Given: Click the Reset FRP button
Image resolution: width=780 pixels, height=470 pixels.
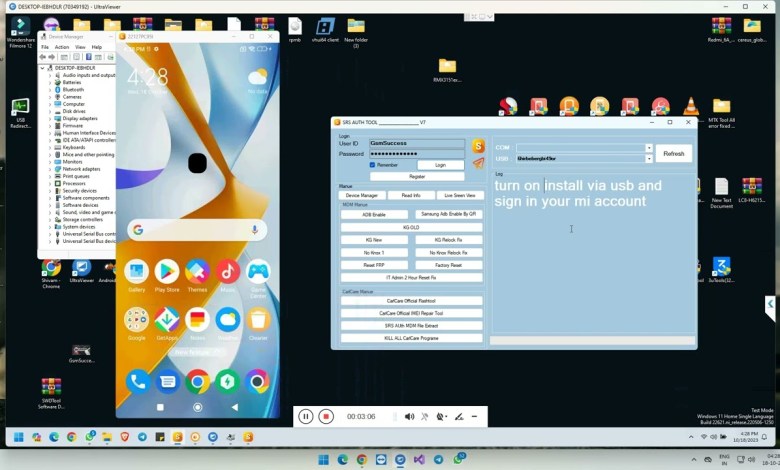Looking at the screenshot, I should point(374,265).
